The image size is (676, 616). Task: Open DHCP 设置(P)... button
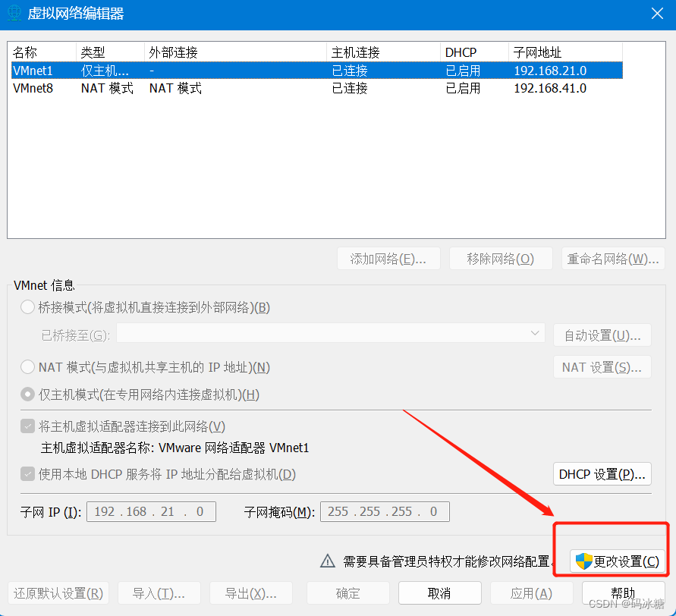tap(602, 474)
